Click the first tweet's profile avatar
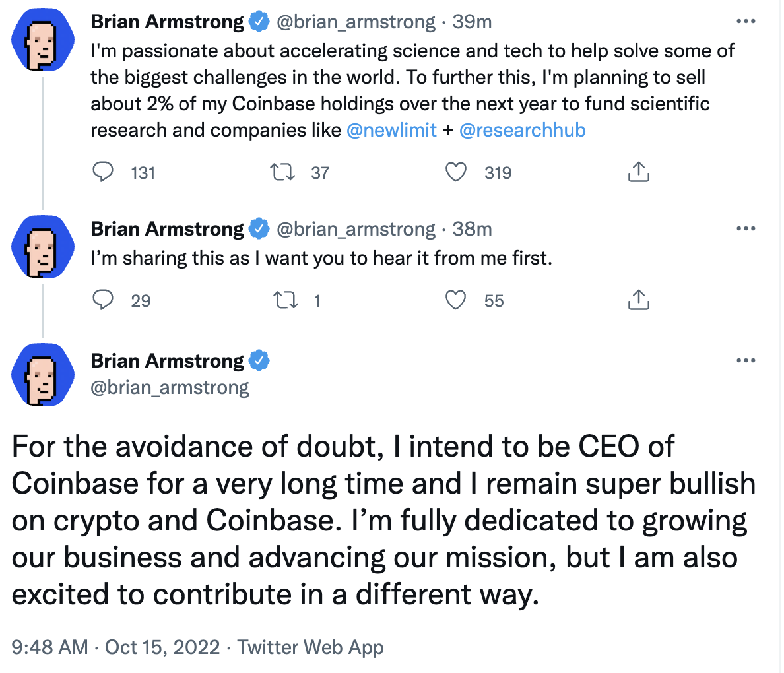This screenshot has width=784, height=673. tap(43, 40)
